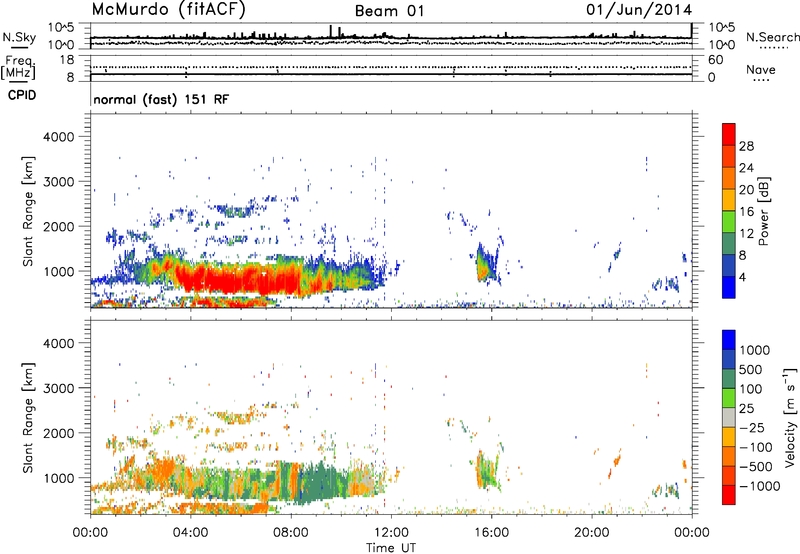This screenshot has width=800, height=554.
Task: Pick the yellow-orange segment of power color bar
Action: click(x=729, y=199)
